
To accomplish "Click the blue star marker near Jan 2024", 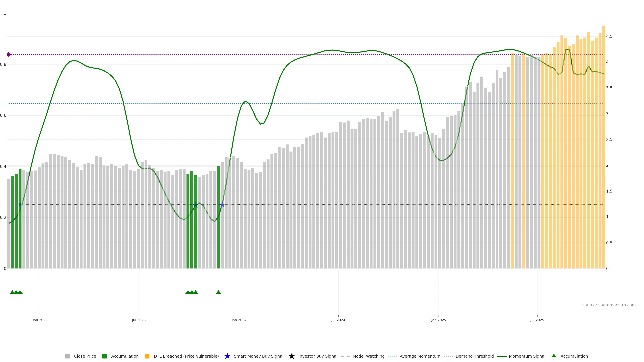I will 222,205.
